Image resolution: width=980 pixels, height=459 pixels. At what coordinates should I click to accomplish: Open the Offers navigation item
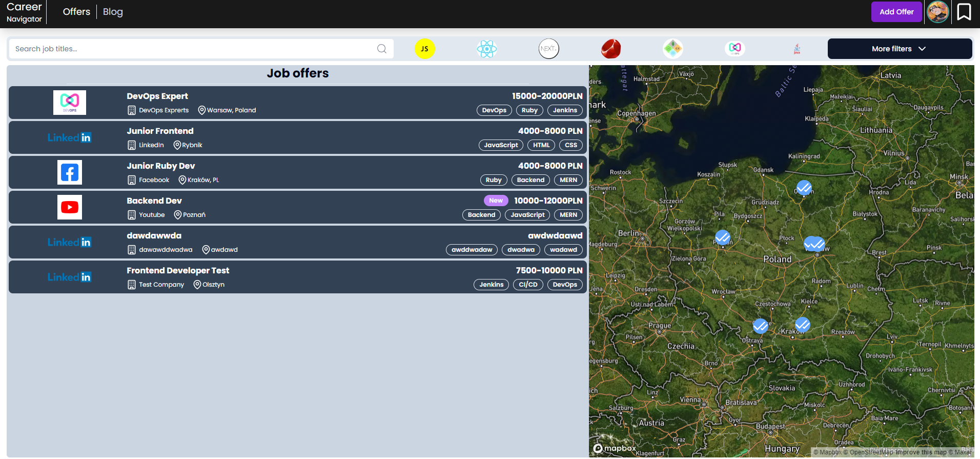coord(76,12)
